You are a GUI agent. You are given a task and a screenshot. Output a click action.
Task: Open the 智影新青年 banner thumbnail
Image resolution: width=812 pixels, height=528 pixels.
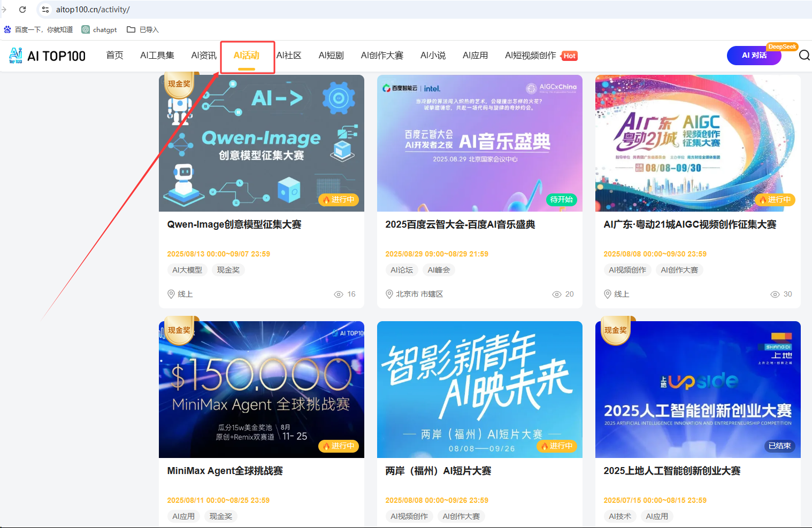point(480,390)
